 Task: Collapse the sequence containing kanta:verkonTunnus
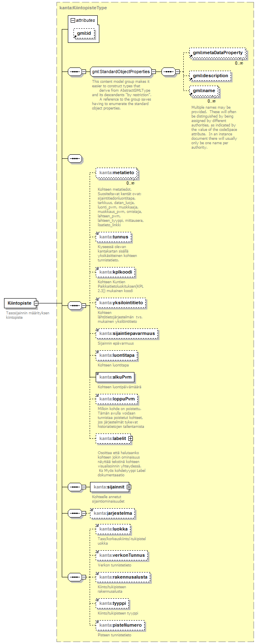click(x=84, y=577)
